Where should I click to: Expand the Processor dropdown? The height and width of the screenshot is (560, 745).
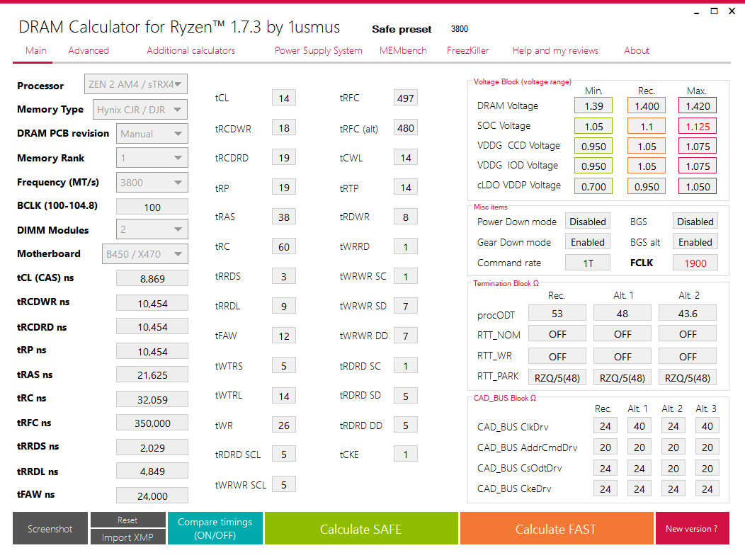pos(135,84)
